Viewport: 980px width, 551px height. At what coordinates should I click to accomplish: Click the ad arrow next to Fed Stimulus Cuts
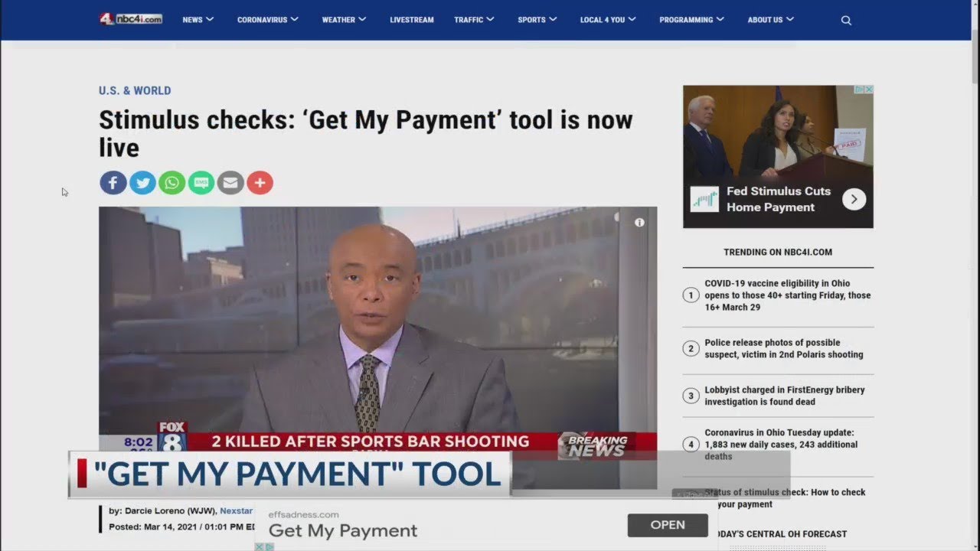click(854, 200)
